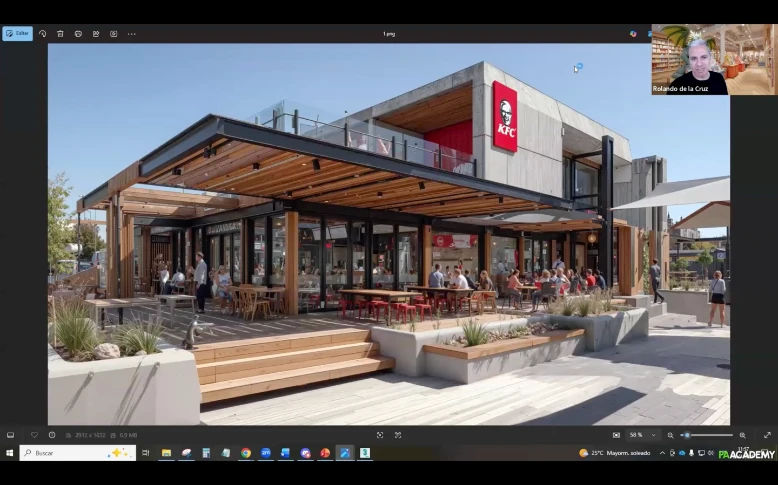Viewport: 778px width, 485px height.
Task: Open the three-dots more options menu
Action: [132, 33]
